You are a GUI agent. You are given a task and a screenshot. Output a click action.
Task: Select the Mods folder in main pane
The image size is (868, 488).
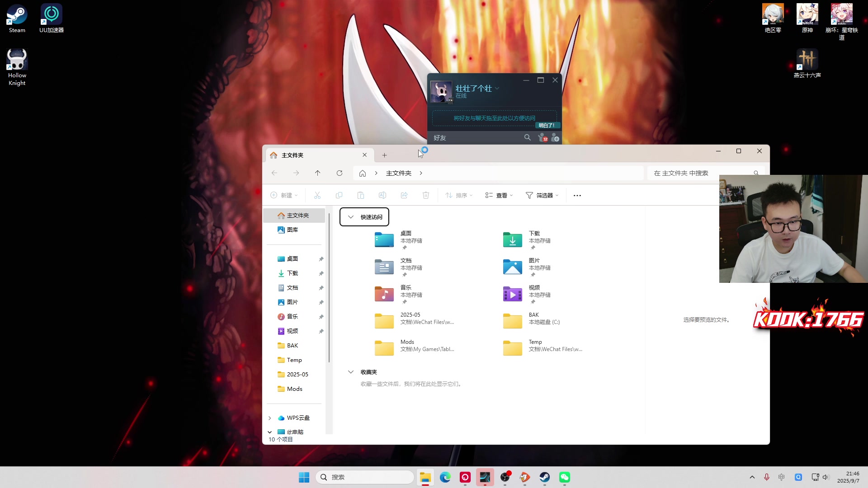(x=414, y=347)
